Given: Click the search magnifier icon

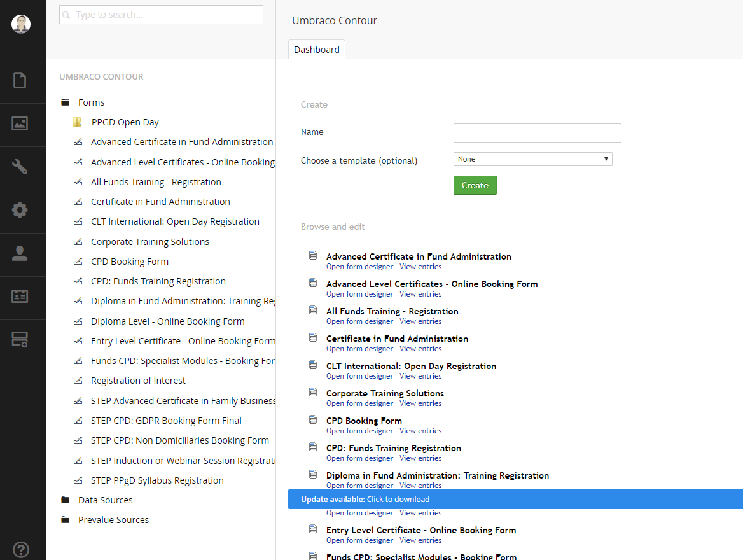Looking at the screenshot, I should point(66,15).
